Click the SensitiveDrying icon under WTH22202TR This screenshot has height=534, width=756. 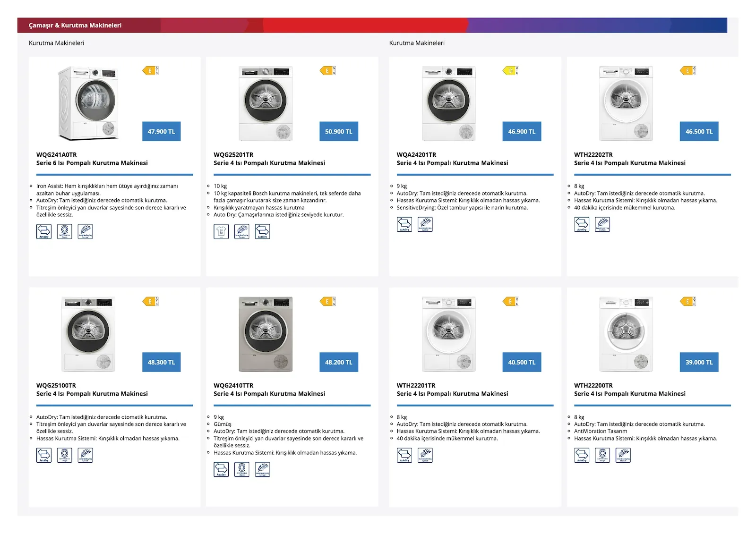tap(602, 224)
